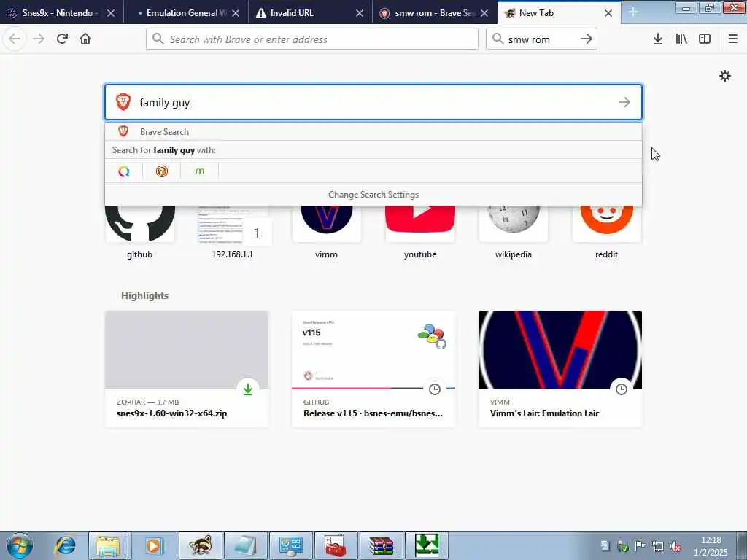Open the youtube top site tile
747x560 pixels.
pos(419,232)
